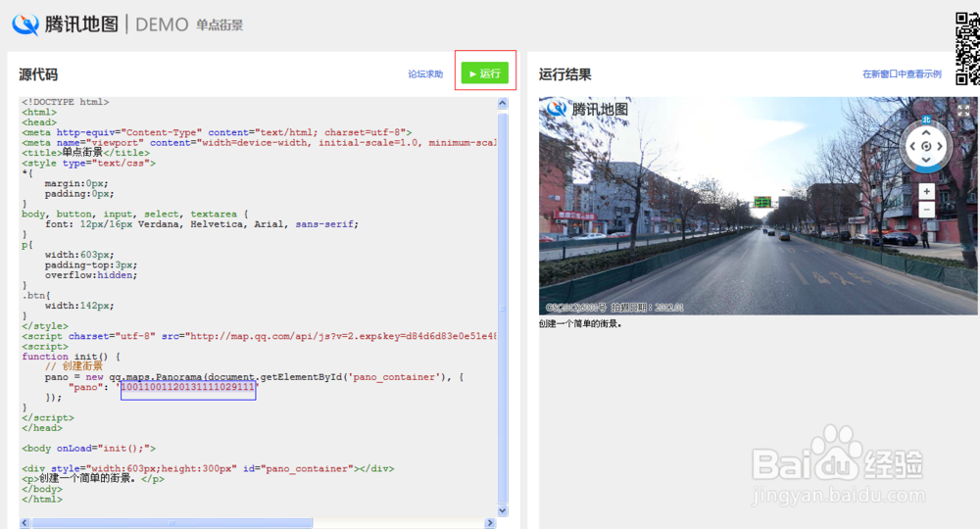Click the script src map.qq.com line

pyautogui.click(x=259, y=336)
